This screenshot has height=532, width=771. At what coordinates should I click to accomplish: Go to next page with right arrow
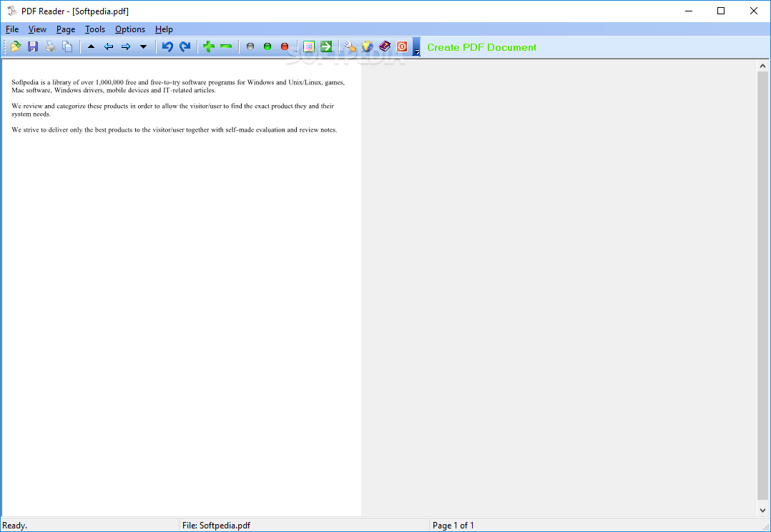[x=126, y=46]
